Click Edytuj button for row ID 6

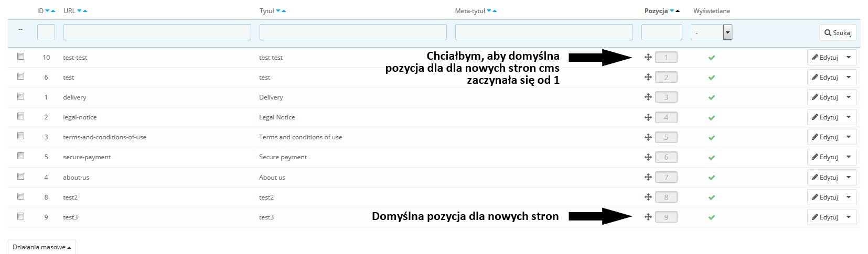825,78
